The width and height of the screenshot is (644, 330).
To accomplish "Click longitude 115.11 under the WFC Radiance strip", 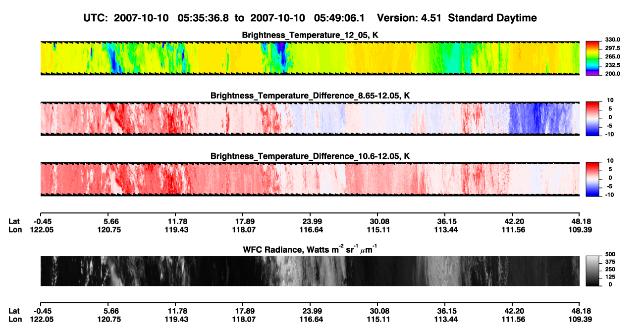I will coord(377,319).
